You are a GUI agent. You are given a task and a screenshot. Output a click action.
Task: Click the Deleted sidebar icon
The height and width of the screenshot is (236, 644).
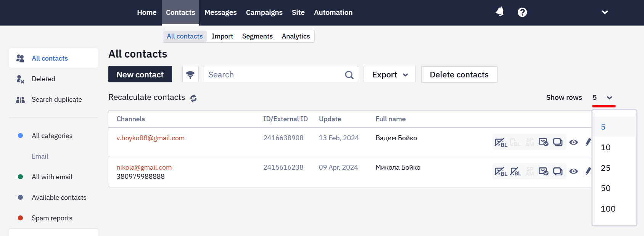20,79
